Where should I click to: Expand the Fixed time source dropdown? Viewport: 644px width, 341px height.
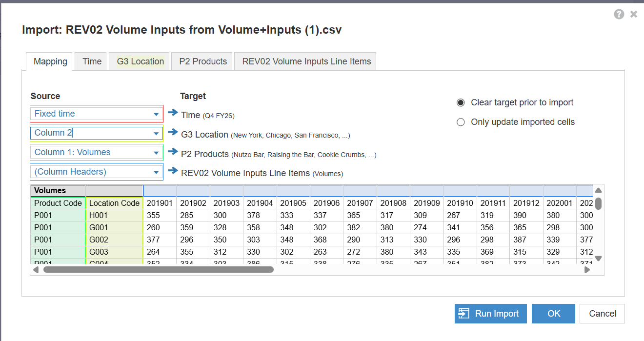pyautogui.click(x=156, y=114)
